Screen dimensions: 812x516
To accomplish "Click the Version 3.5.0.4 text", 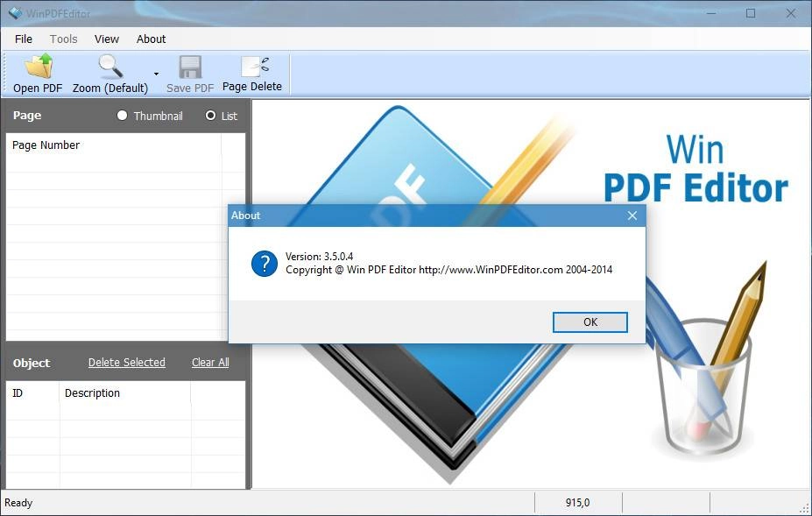I will point(320,257).
